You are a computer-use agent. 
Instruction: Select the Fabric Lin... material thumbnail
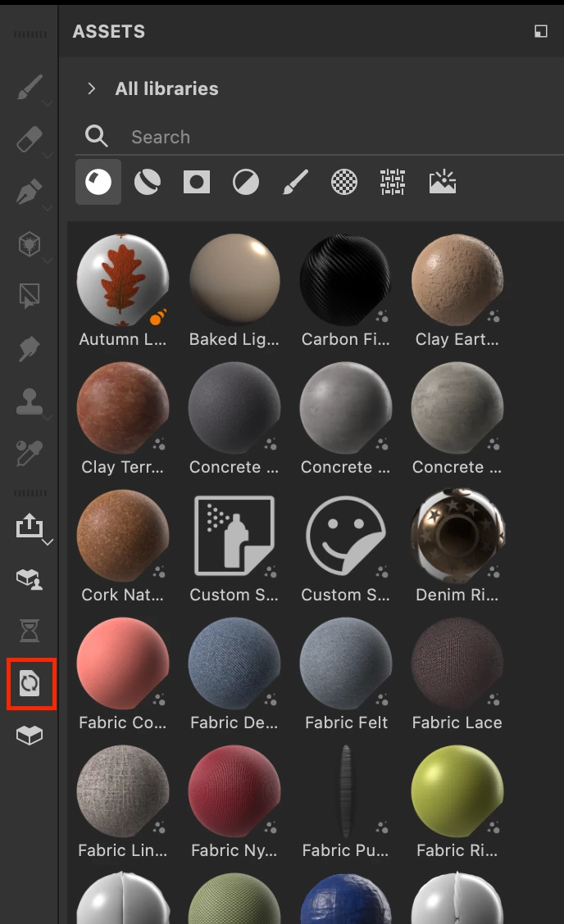(x=123, y=791)
